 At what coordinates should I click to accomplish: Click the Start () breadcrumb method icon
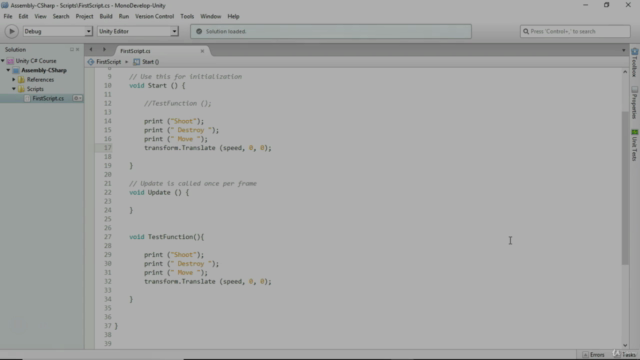click(137, 62)
